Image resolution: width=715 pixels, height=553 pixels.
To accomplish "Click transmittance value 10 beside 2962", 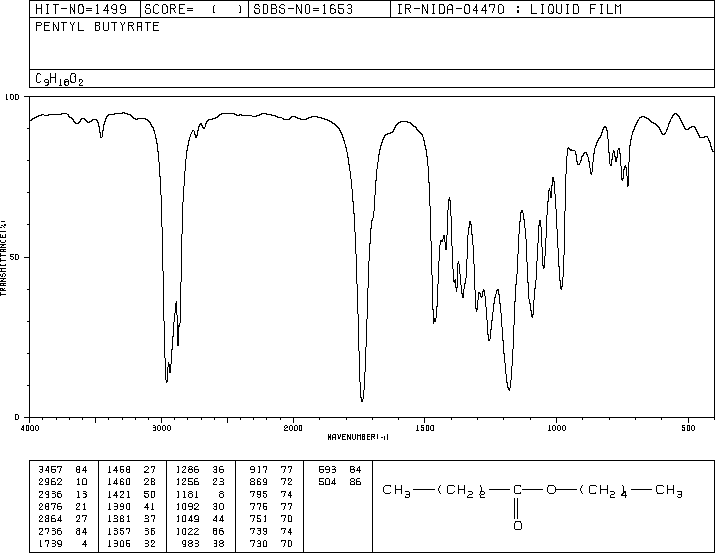I will (x=82, y=482).
